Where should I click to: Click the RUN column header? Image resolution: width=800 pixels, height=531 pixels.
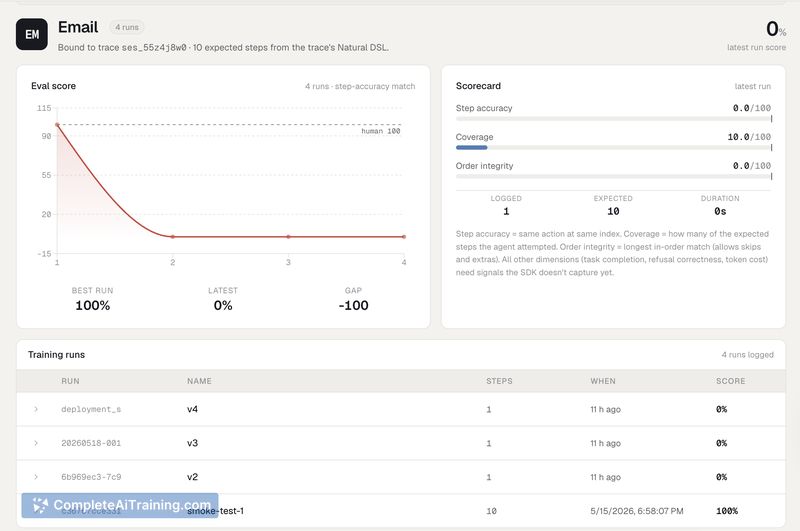tap(70, 381)
